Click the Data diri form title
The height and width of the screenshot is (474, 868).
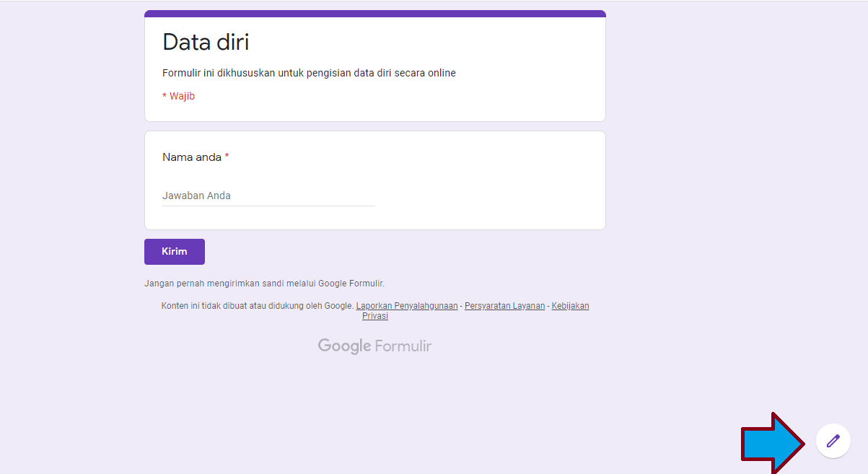tap(206, 42)
